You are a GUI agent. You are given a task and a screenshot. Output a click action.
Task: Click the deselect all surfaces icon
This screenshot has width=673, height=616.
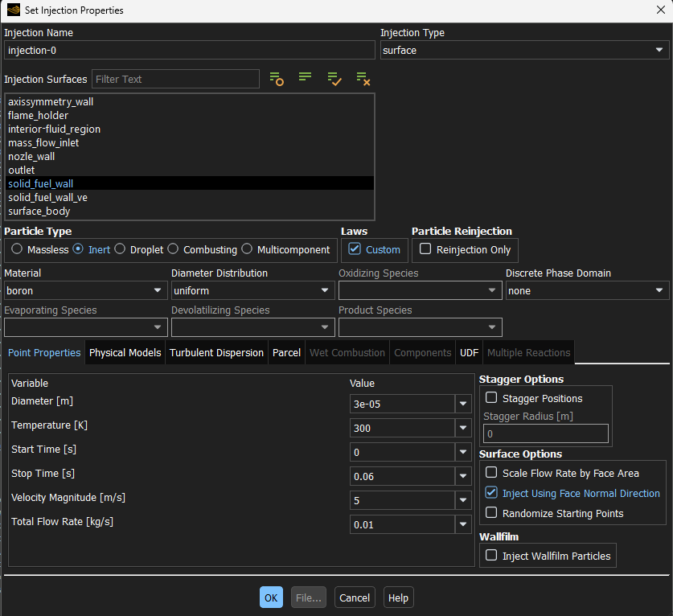pos(363,79)
